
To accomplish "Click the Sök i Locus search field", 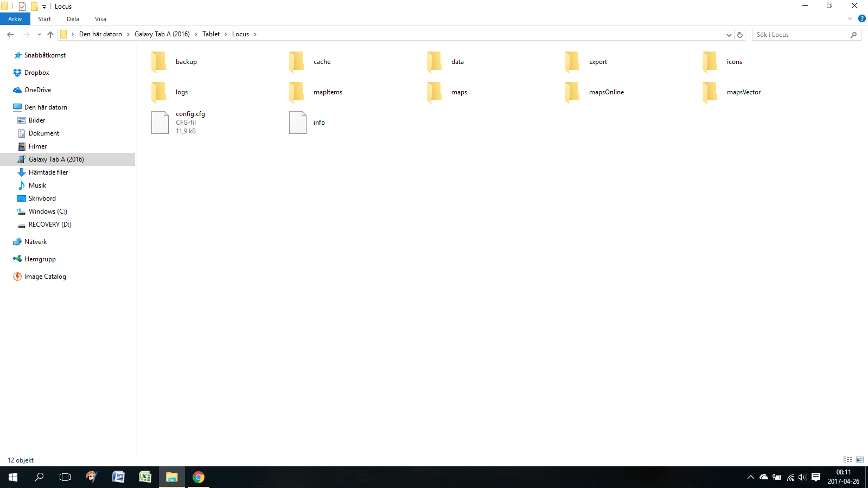I will 801,35.
